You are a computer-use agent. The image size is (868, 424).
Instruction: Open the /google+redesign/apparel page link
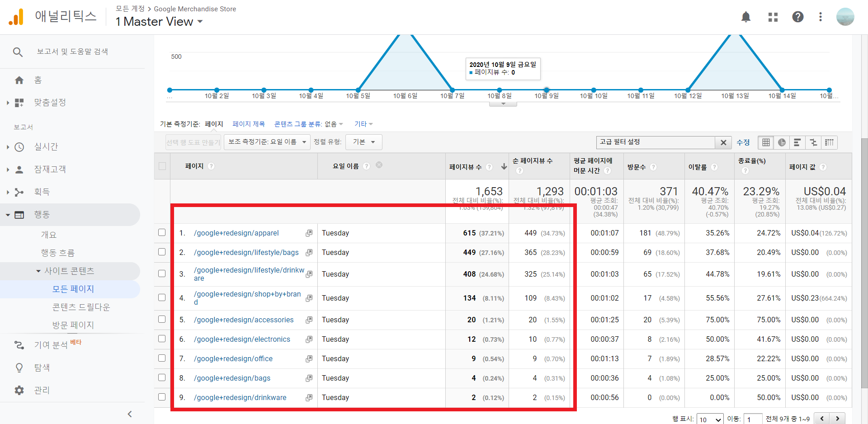(x=236, y=233)
